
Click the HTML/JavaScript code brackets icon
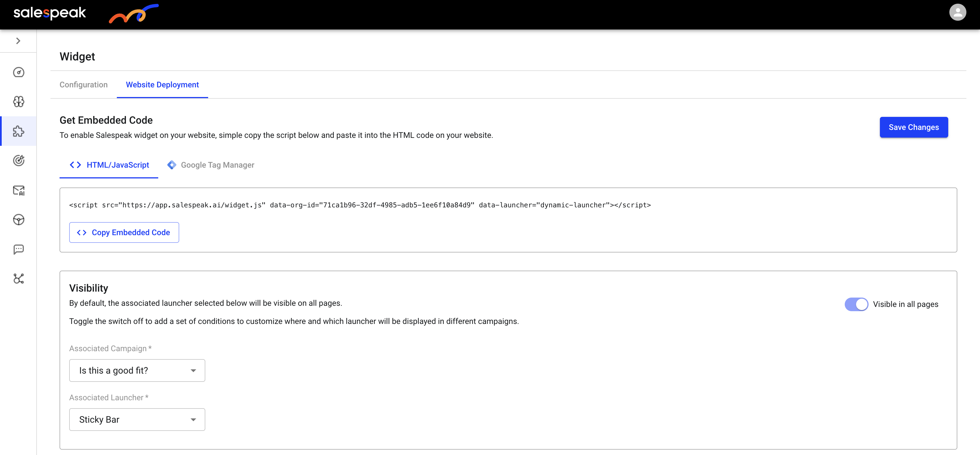click(x=75, y=165)
